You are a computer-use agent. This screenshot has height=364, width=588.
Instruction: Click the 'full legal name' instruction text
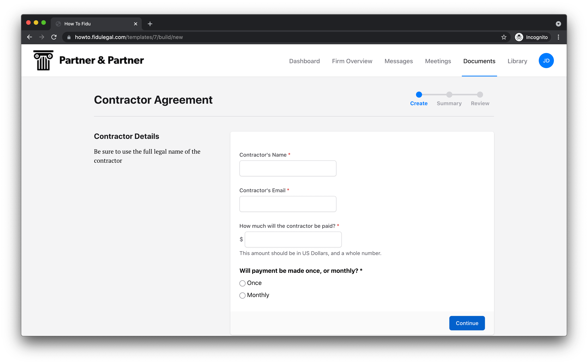(x=147, y=156)
